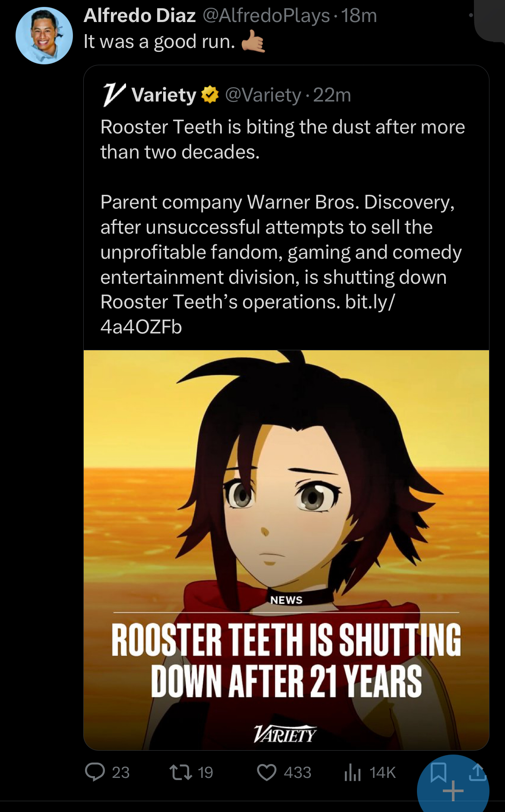The image size is (505, 812).
Task: Tap the 23 replies count
Action: 121,772
